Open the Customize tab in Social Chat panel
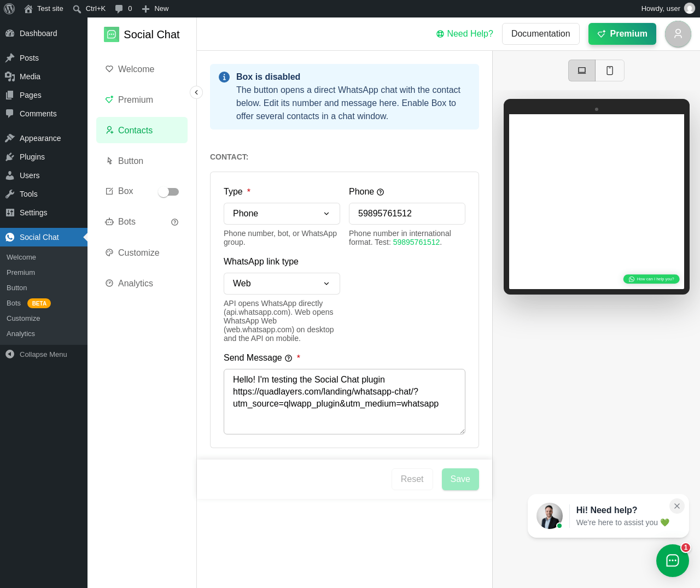This screenshot has width=700, height=588. pyautogui.click(x=142, y=252)
